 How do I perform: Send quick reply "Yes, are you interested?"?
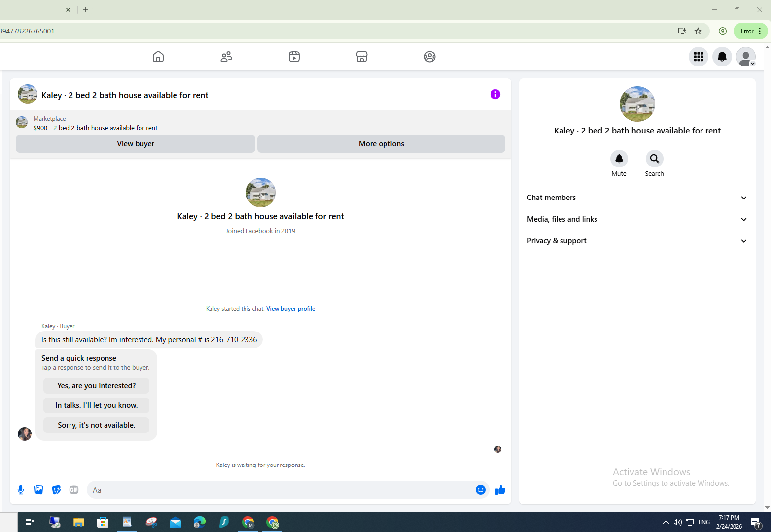point(97,386)
